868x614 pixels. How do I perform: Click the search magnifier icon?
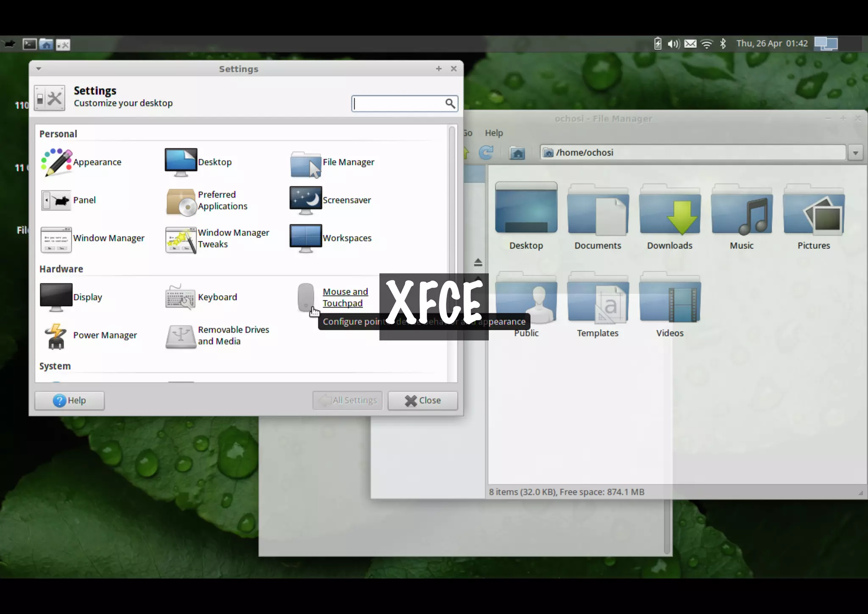point(451,103)
